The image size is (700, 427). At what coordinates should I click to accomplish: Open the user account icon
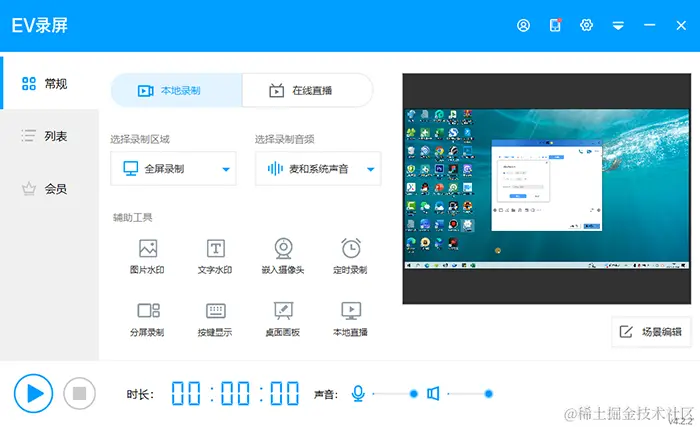pos(523,25)
